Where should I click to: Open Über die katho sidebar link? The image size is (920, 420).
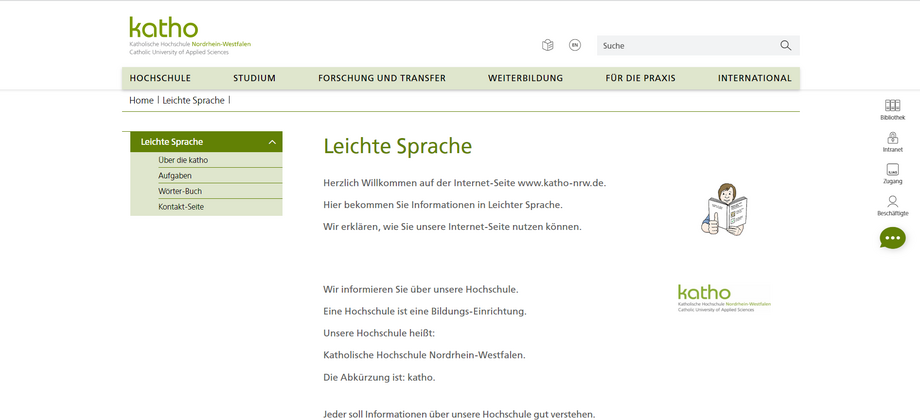point(183,160)
